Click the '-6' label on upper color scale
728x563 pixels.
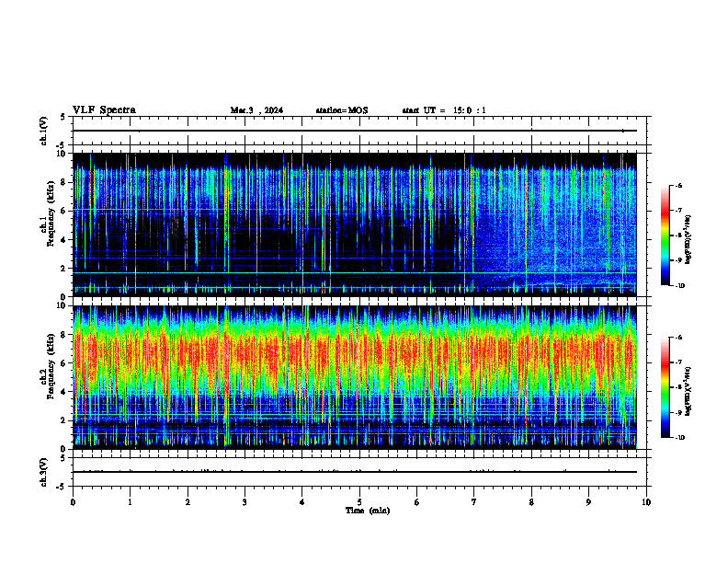point(678,185)
